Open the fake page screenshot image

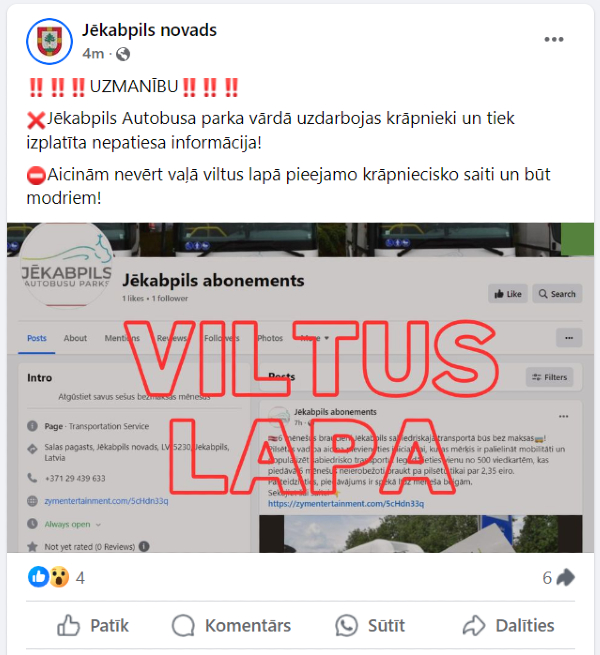[300, 388]
